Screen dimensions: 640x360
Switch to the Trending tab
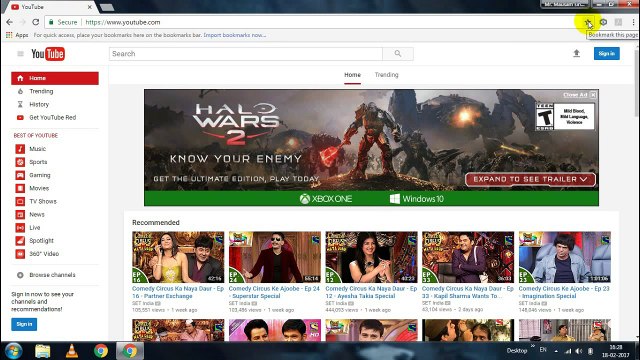pyautogui.click(x=386, y=75)
